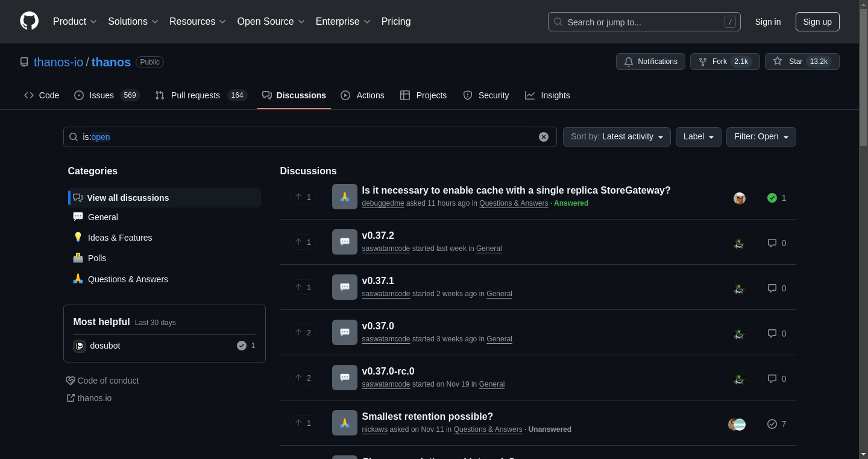Upvote the v0.37.1 discussion

[303, 287]
